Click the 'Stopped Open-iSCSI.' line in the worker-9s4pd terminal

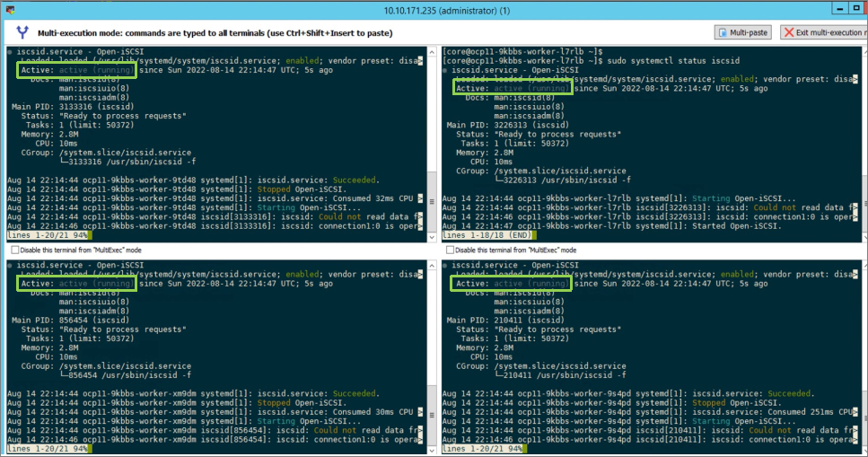click(x=612, y=403)
